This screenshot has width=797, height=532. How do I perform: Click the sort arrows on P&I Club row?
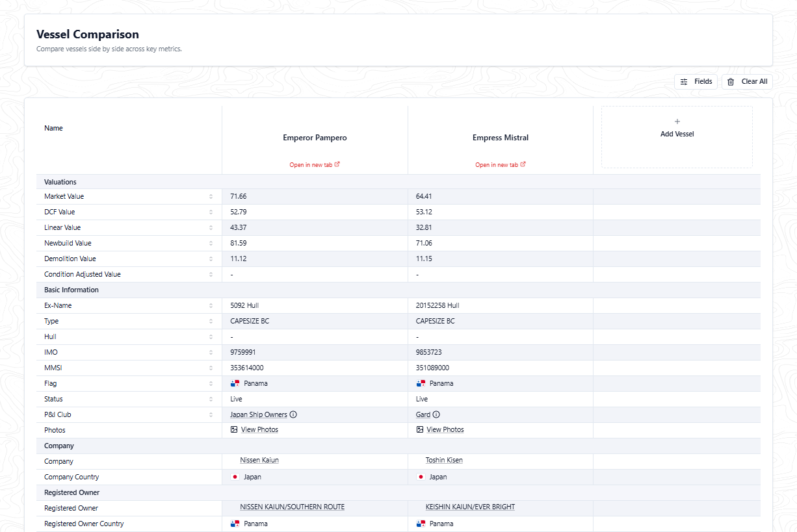pyautogui.click(x=211, y=414)
